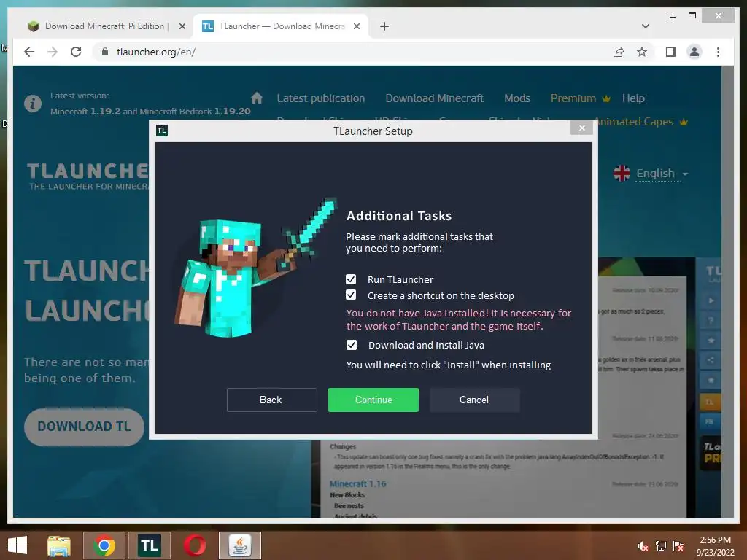Open Chrome from the taskbar
Screen dimensions: 747x560
pos(104,545)
